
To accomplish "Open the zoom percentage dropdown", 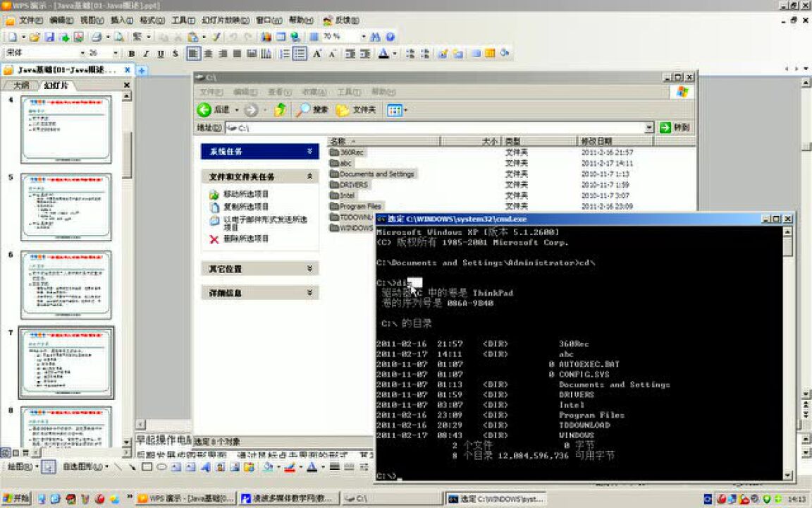I will 364,37.
